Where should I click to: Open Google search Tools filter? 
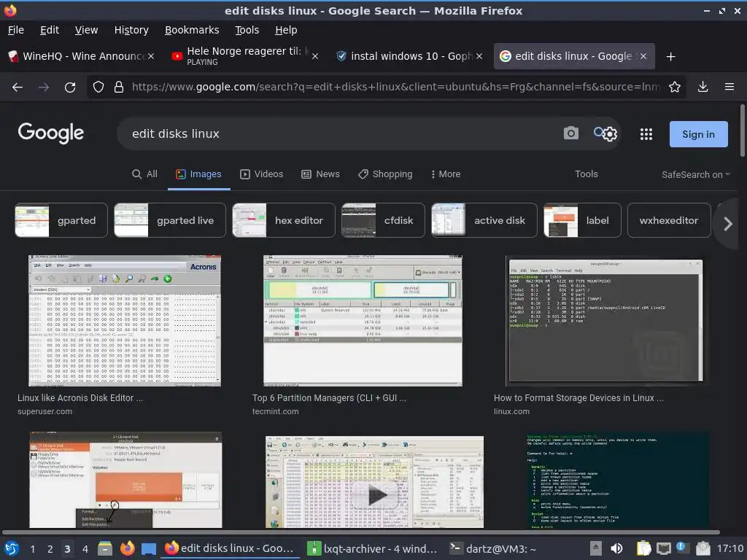tap(586, 174)
